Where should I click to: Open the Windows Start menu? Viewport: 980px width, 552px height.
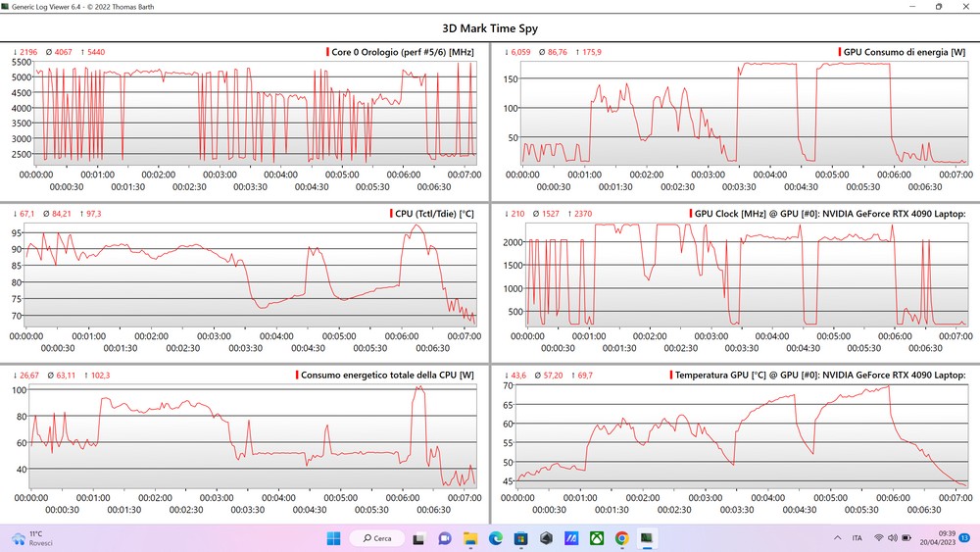(x=334, y=538)
